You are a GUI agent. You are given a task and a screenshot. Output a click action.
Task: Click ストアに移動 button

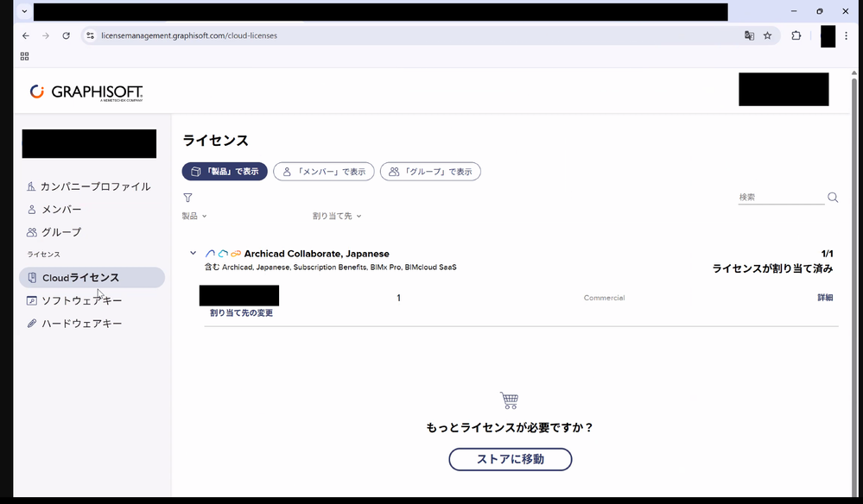click(511, 459)
